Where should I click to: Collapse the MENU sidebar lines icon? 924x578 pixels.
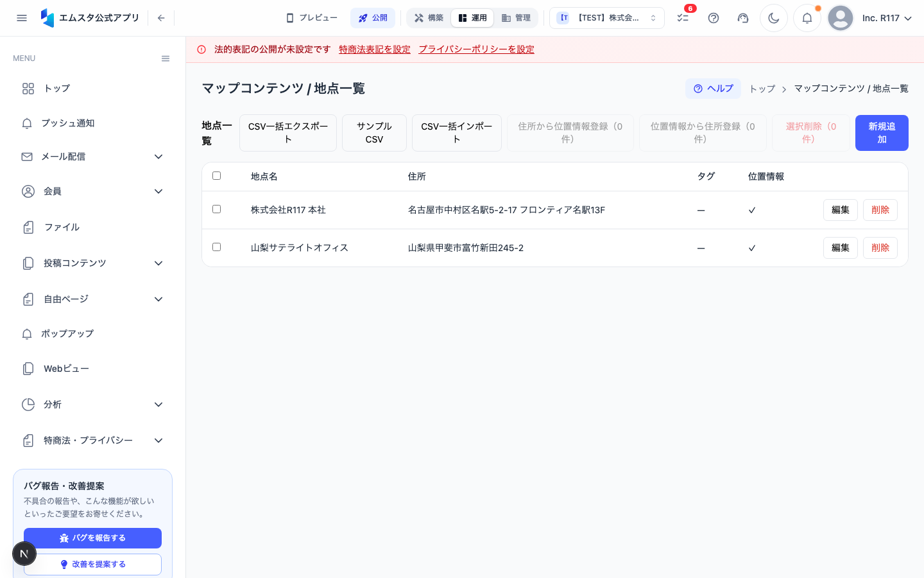pos(166,58)
